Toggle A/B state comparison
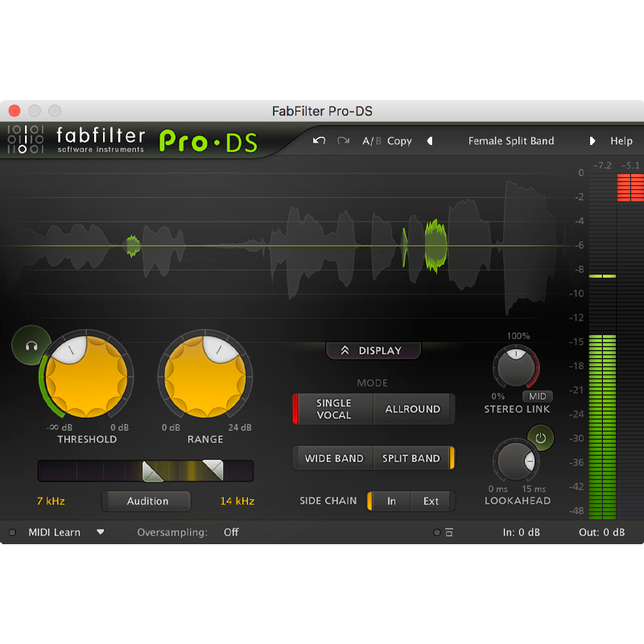This screenshot has height=644, width=644. click(x=371, y=141)
